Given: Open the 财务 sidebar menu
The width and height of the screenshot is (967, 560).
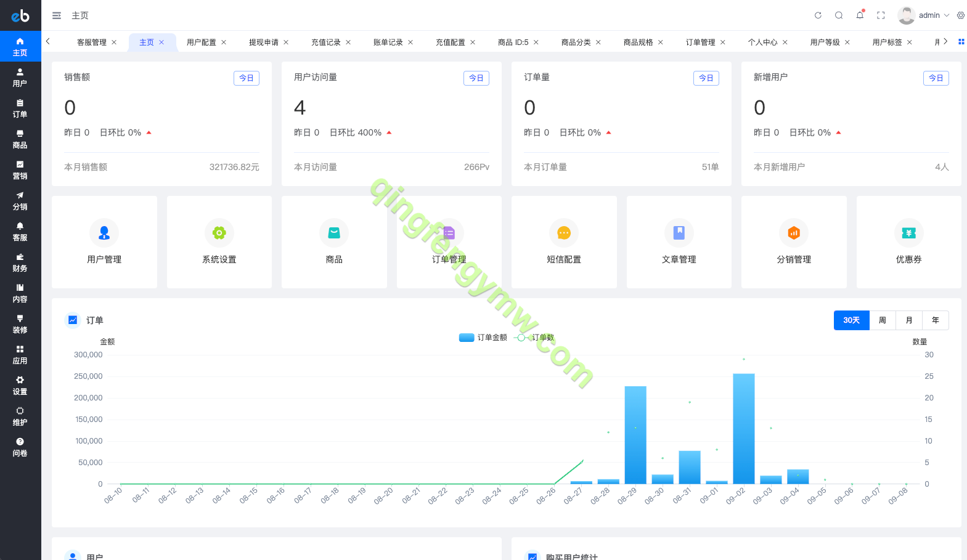Looking at the screenshot, I should [x=20, y=262].
